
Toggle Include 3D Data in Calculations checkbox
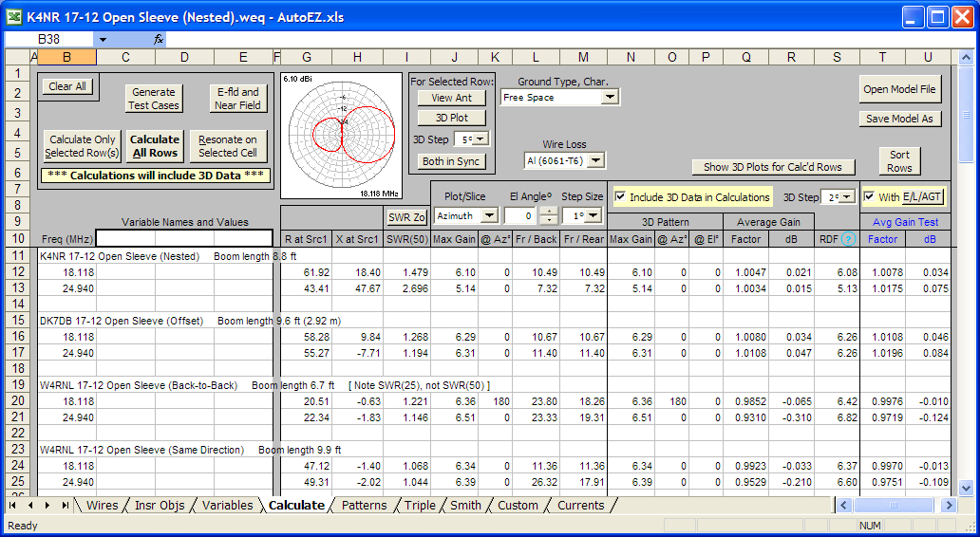point(622,197)
